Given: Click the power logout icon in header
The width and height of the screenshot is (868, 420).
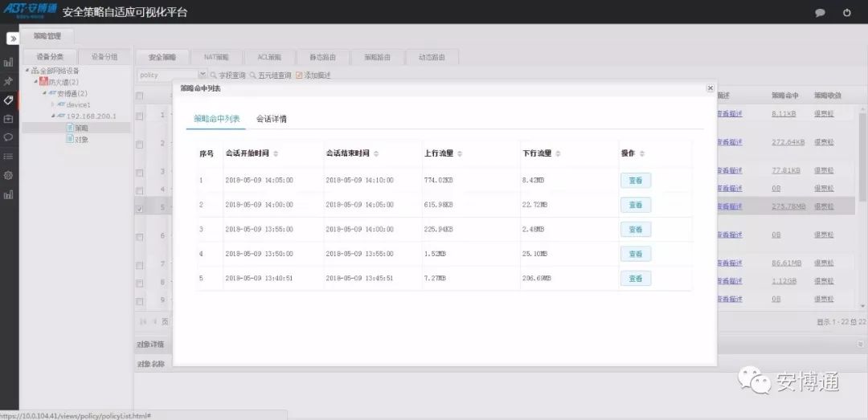Looking at the screenshot, I should (846, 13).
